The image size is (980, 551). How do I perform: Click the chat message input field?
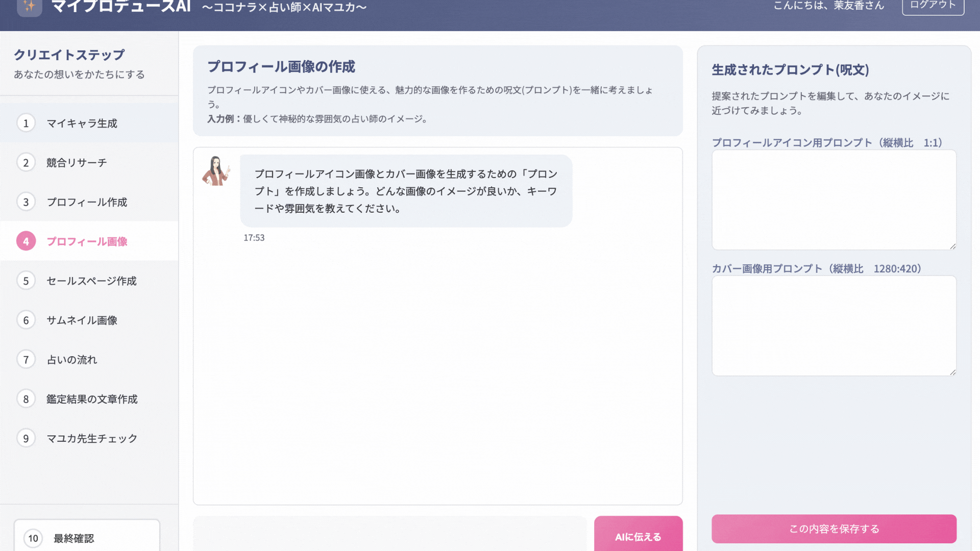tap(390, 534)
